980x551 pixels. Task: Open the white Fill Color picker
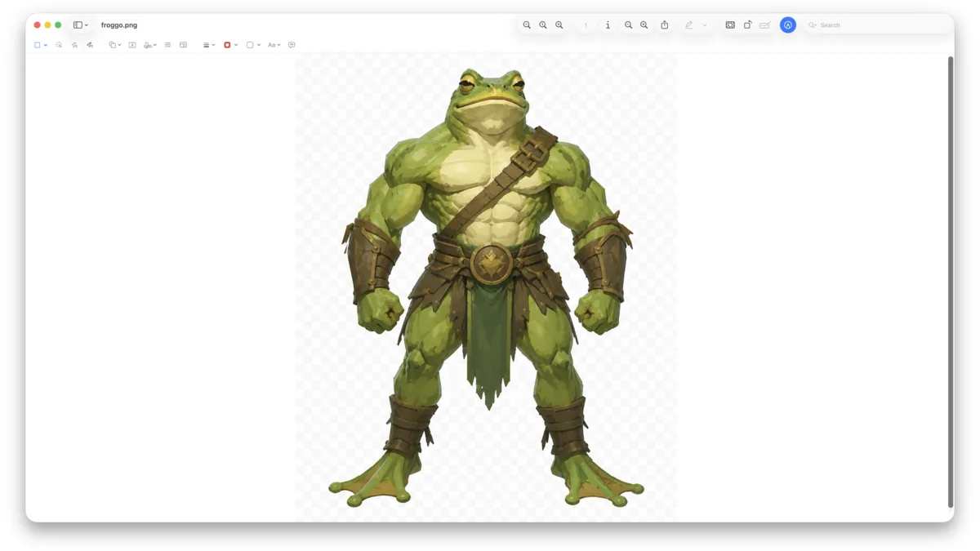coord(253,45)
